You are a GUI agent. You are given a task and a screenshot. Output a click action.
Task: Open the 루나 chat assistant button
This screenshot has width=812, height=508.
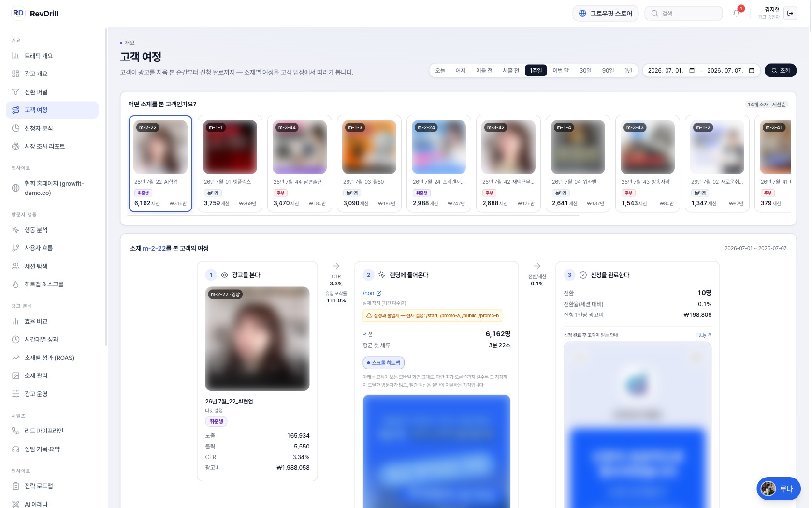coord(778,489)
